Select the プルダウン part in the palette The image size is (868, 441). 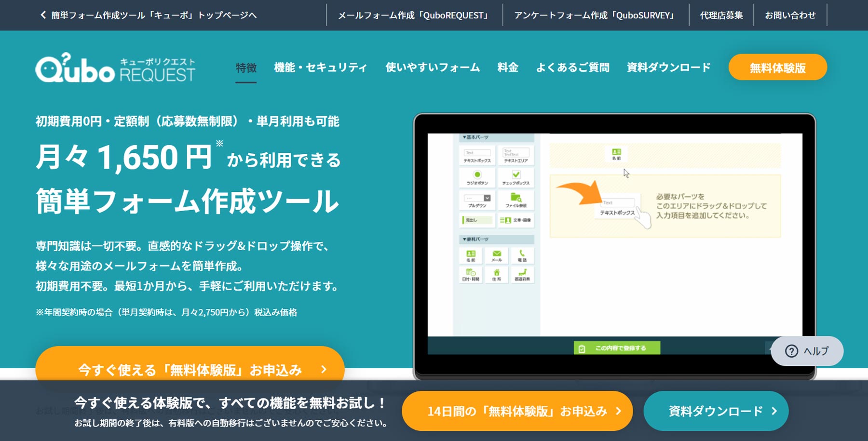[x=477, y=200]
